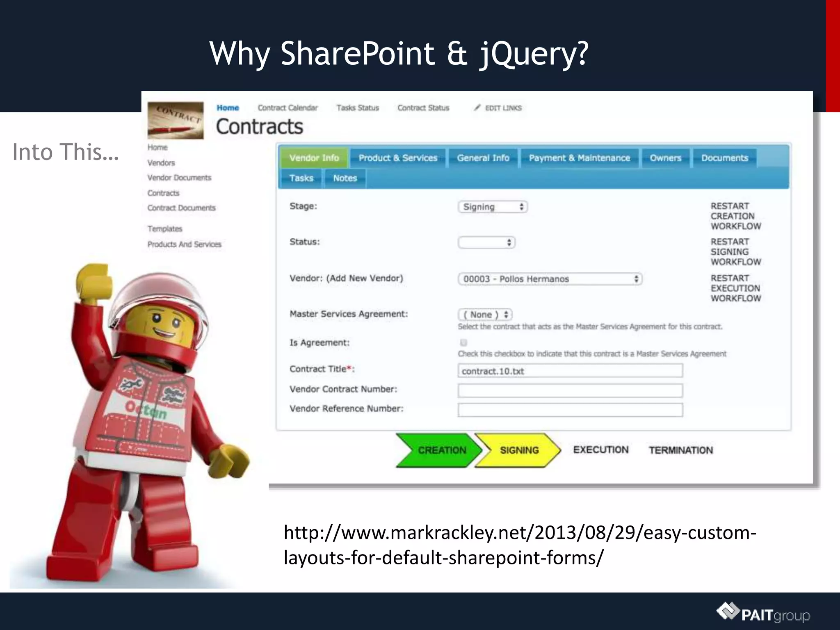Open Products And Services in sidebar

coord(184,244)
